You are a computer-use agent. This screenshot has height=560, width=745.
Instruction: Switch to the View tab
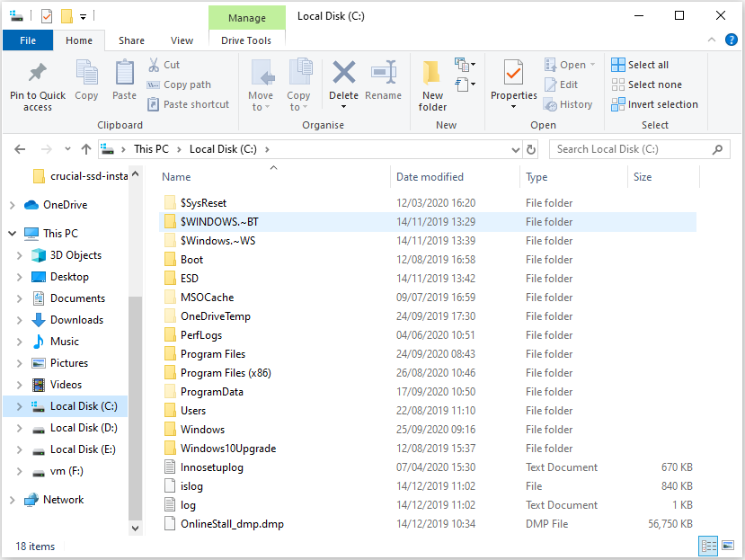coord(182,40)
